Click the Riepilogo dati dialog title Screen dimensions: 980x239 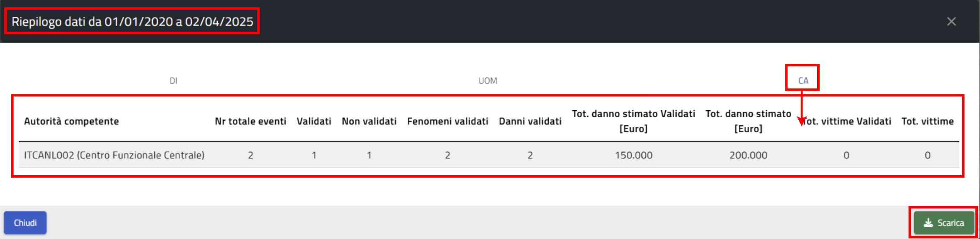click(x=132, y=21)
